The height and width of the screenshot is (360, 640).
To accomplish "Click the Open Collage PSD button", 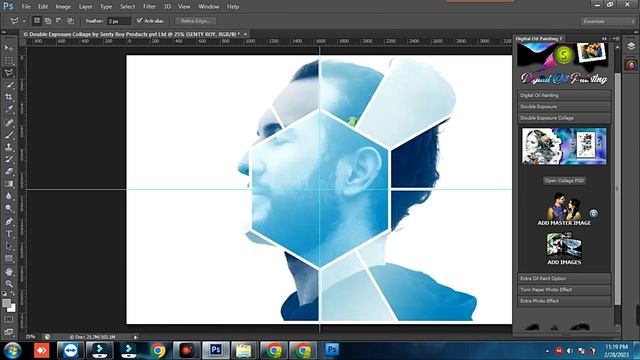I will (x=564, y=180).
